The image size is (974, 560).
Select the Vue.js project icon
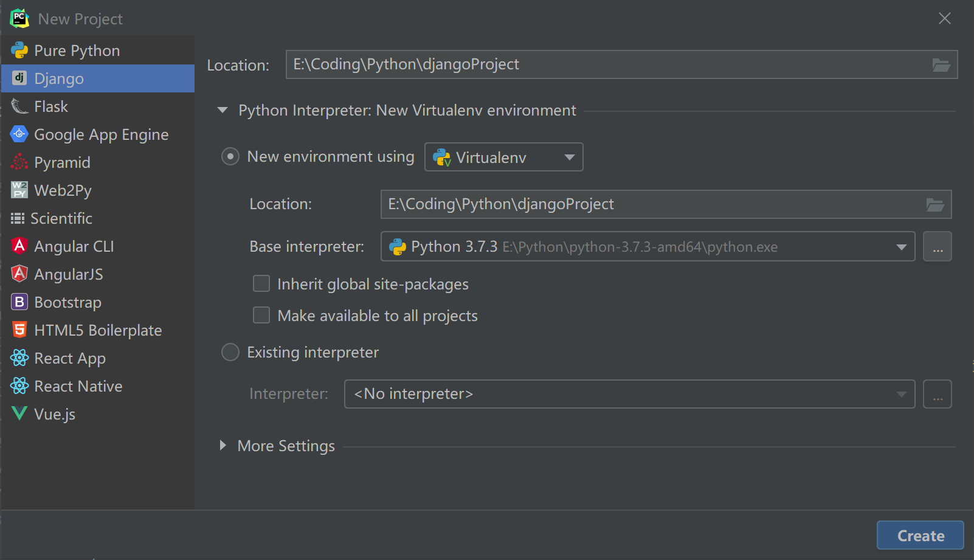(19, 413)
